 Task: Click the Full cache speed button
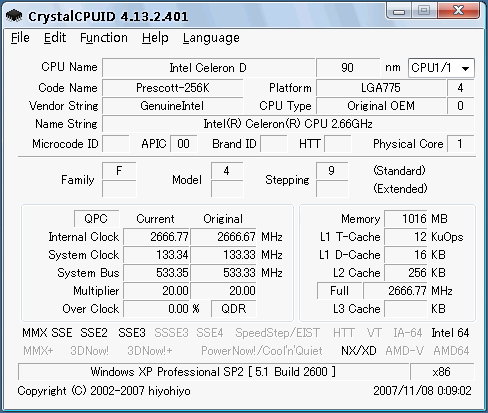(339, 291)
